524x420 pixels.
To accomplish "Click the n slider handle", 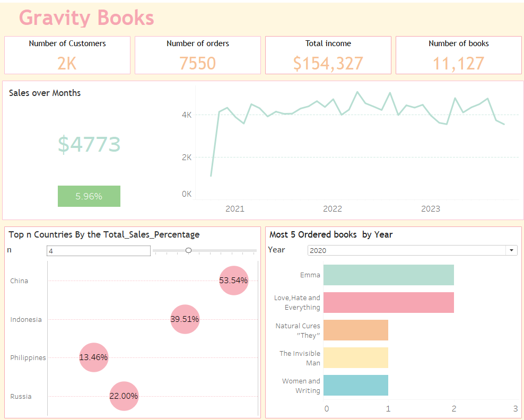I will [188, 250].
